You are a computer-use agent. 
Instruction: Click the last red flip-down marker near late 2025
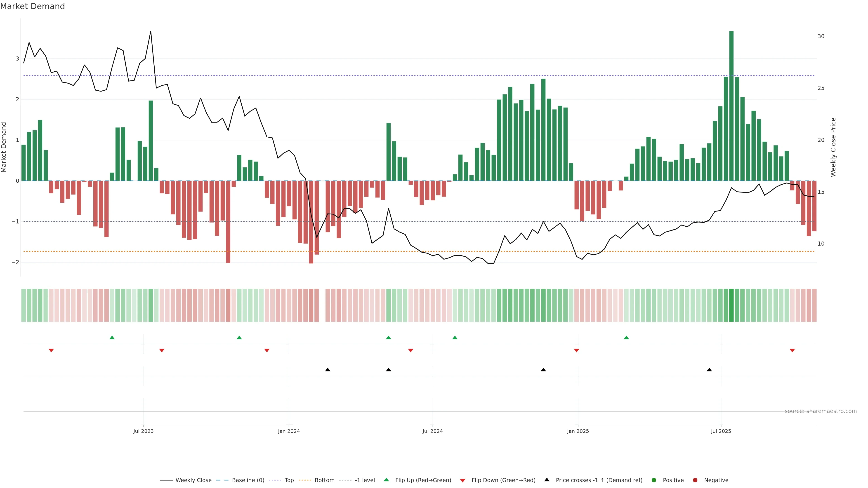click(x=792, y=351)
